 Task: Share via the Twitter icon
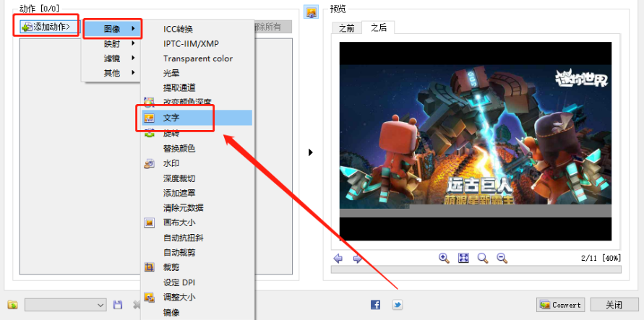tap(397, 305)
